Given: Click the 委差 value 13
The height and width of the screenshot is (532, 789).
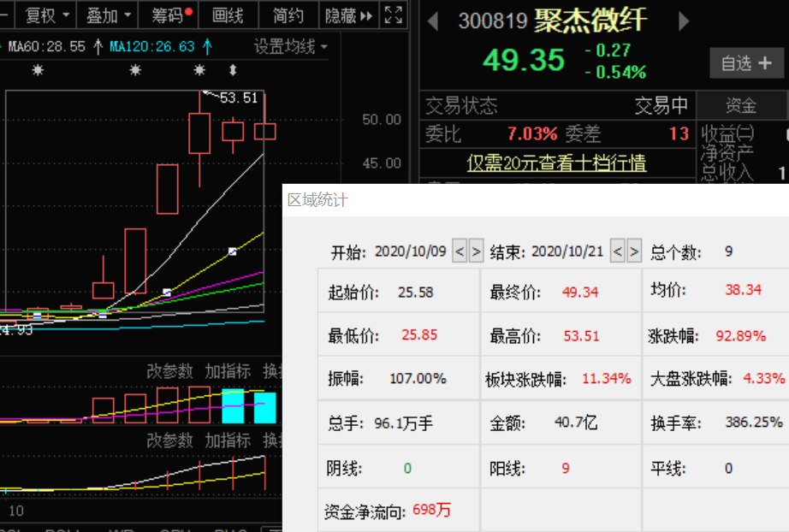Looking at the screenshot, I should (x=679, y=133).
